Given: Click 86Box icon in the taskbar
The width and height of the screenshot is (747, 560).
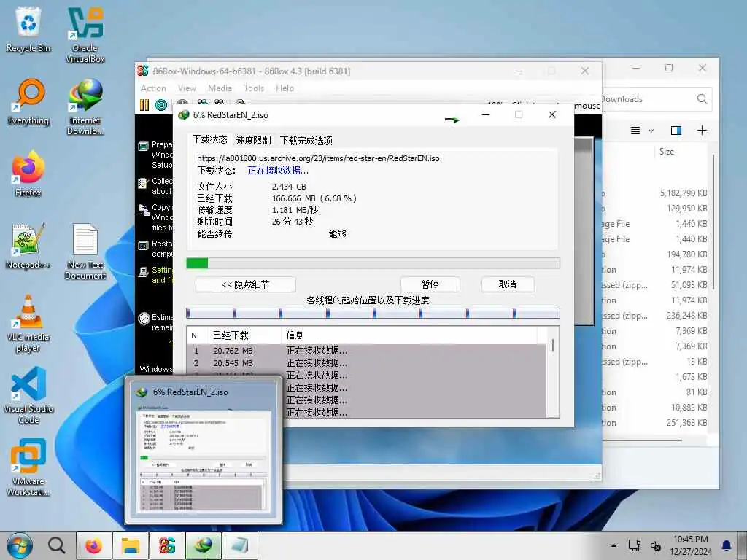Looking at the screenshot, I should click(167, 545).
